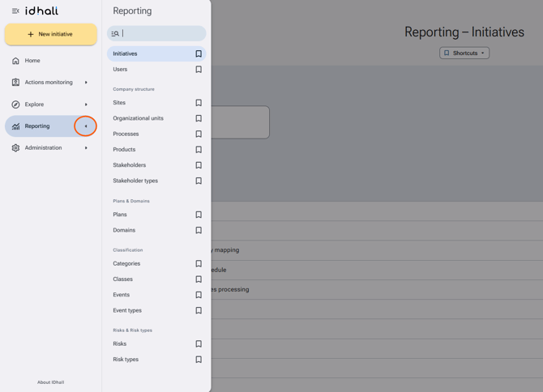
Task: Click the search list icon in Reporting panel
Action: pos(115,33)
